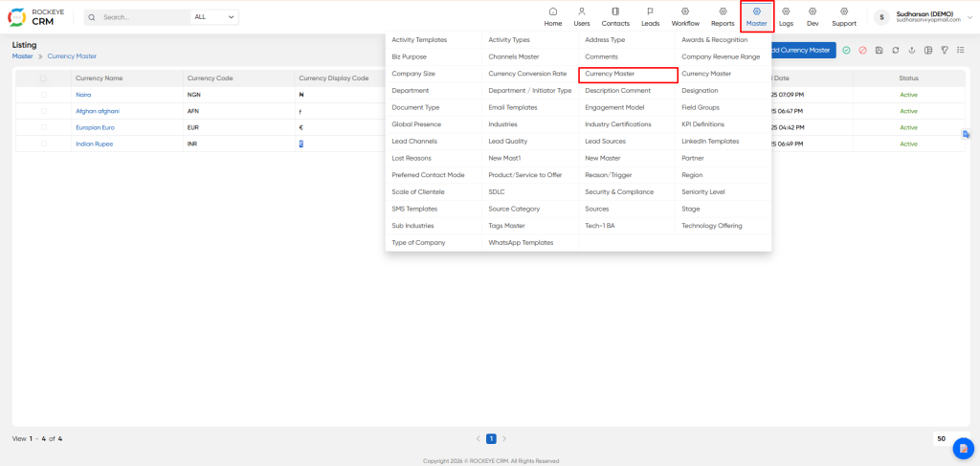Image resolution: width=980 pixels, height=466 pixels.
Task: Click the export download icon
Action: [912, 50]
